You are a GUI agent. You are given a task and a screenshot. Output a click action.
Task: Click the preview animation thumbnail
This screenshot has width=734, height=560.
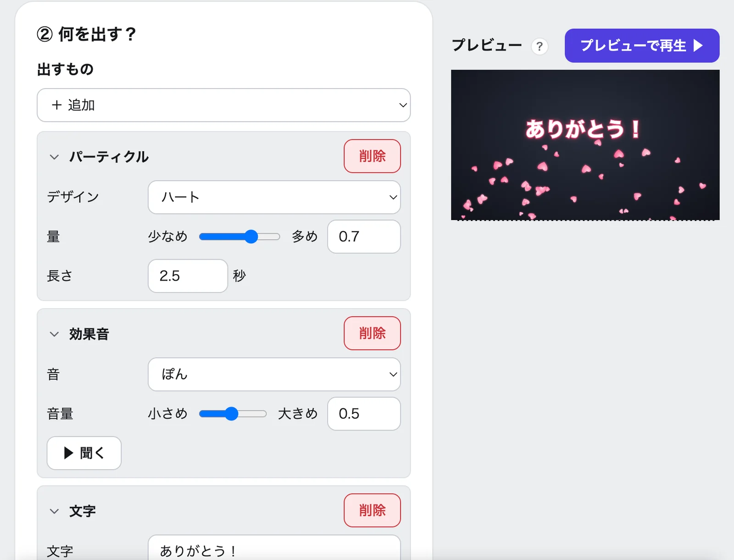tap(585, 145)
